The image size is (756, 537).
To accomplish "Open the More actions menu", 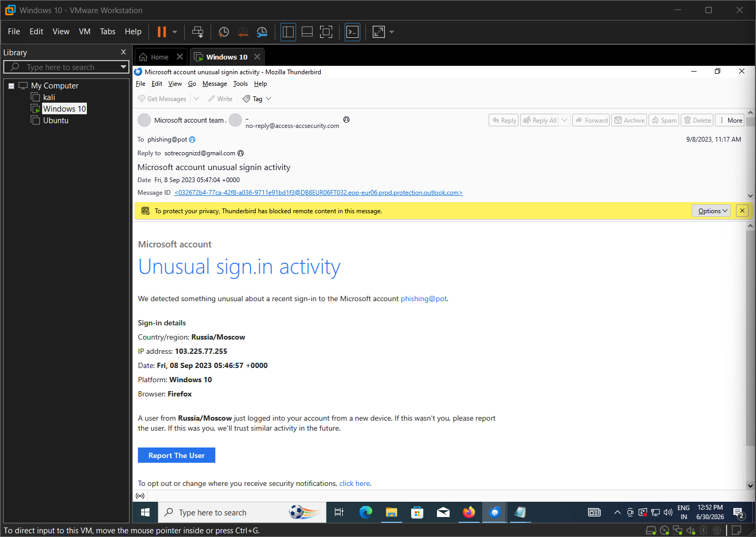I will click(730, 121).
